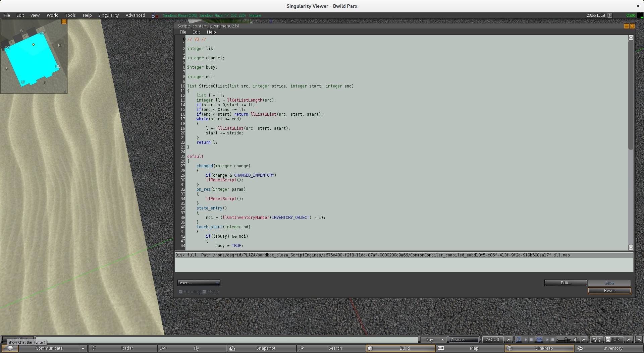This screenshot has height=353, width=644.
Task: Click the buy currency dollar icon
Action: (610, 15)
